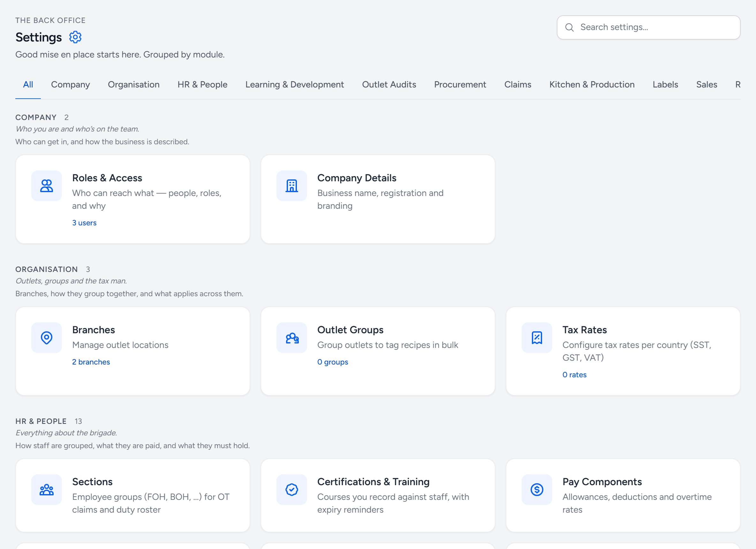Click the 3 users link
This screenshot has width=756, height=549.
coord(84,223)
